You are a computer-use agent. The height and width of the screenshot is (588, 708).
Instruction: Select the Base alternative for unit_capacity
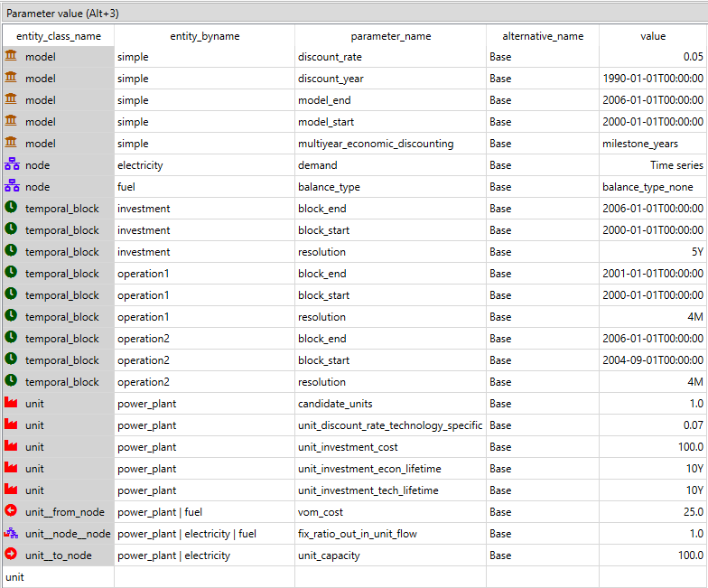click(543, 555)
